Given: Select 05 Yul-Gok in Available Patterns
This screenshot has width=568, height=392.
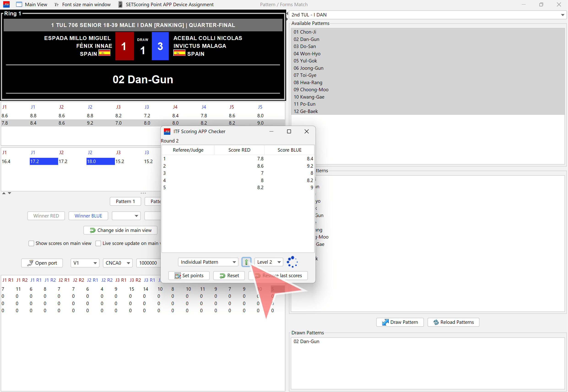Looking at the screenshot, I should click(x=305, y=61).
